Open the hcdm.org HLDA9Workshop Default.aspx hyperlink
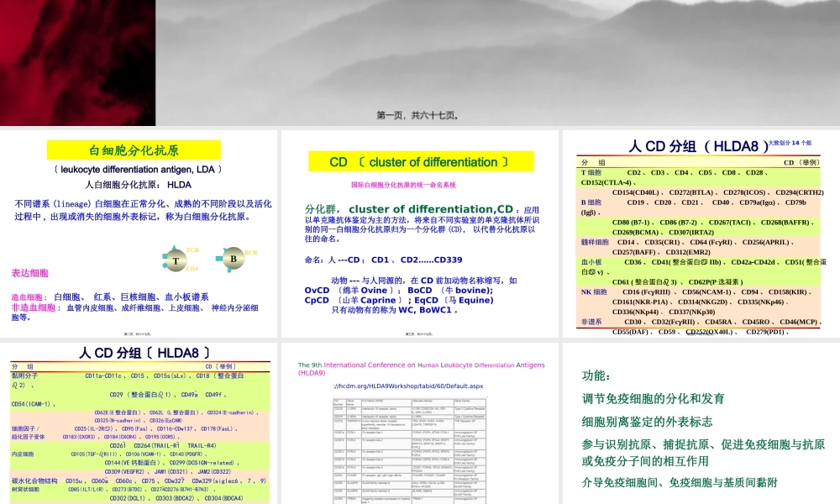Viewport: 840px width, 504px height. 408,386
